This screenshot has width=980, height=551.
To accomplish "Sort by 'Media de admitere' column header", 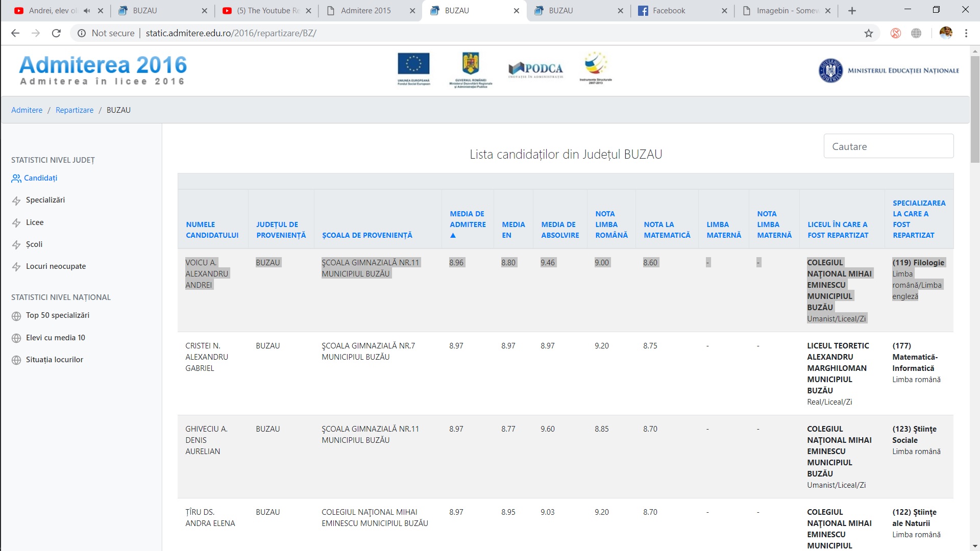I will point(468,224).
